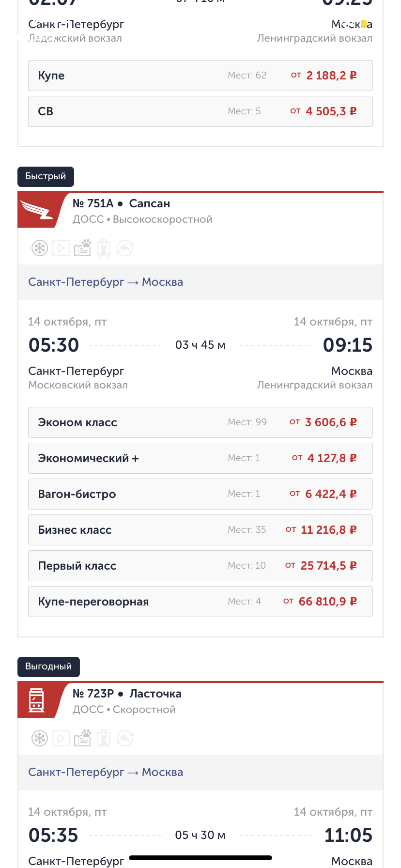This screenshot has width=401, height=868.
Task: Open train № 723Р Ласточка details
Action: pyautogui.click(x=127, y=694)
